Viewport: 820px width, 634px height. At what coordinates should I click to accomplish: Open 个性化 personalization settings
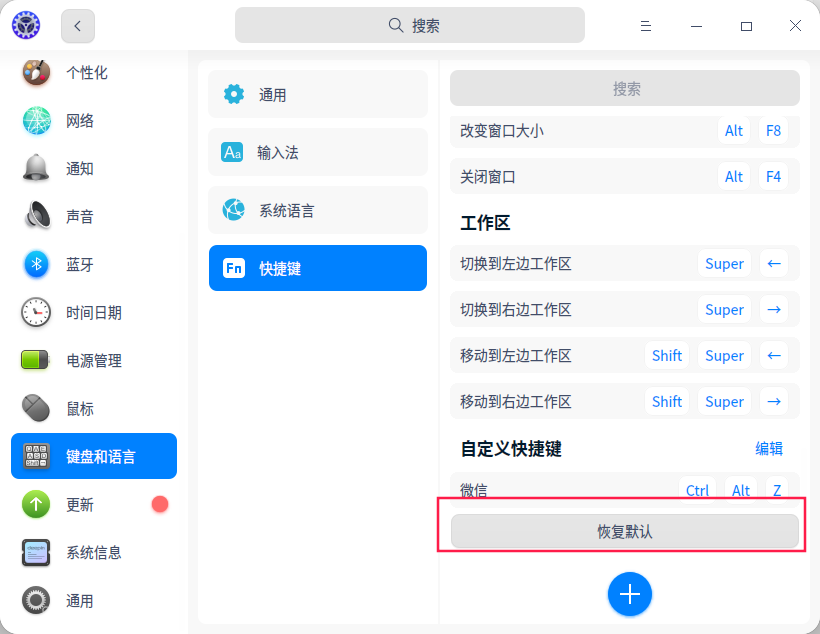94,73
